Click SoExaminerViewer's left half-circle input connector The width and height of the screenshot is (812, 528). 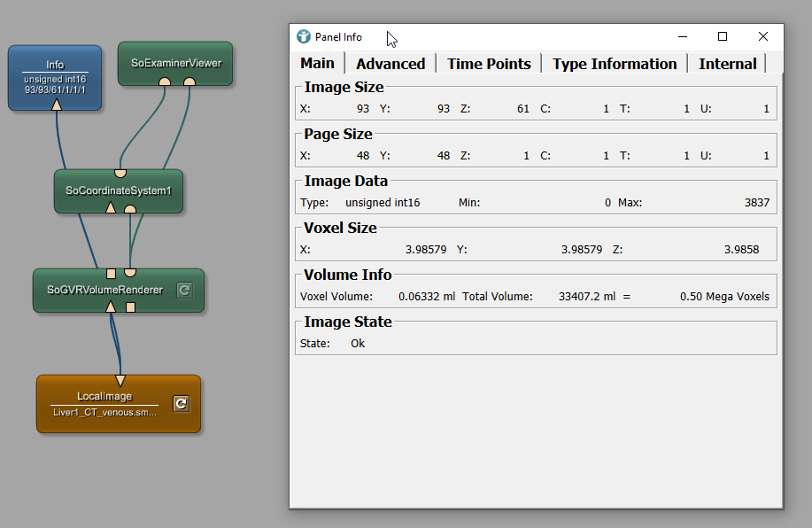click(x=165, y=82)
